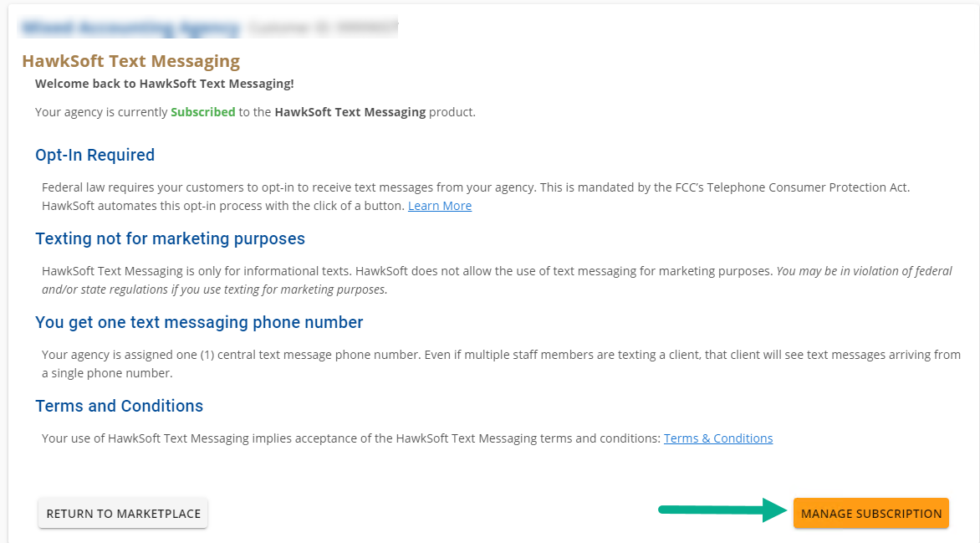Open the Terms & Conditions link

(x=717, y=438)
